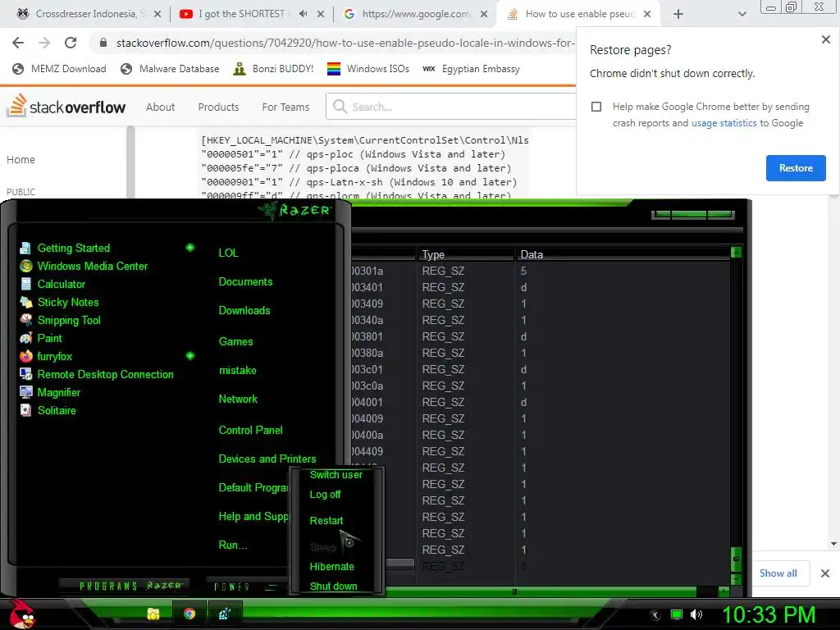The height and width of the screenshot is (630, 840).
Task: Go forward in Chrome
Action: tap(44, 43)
